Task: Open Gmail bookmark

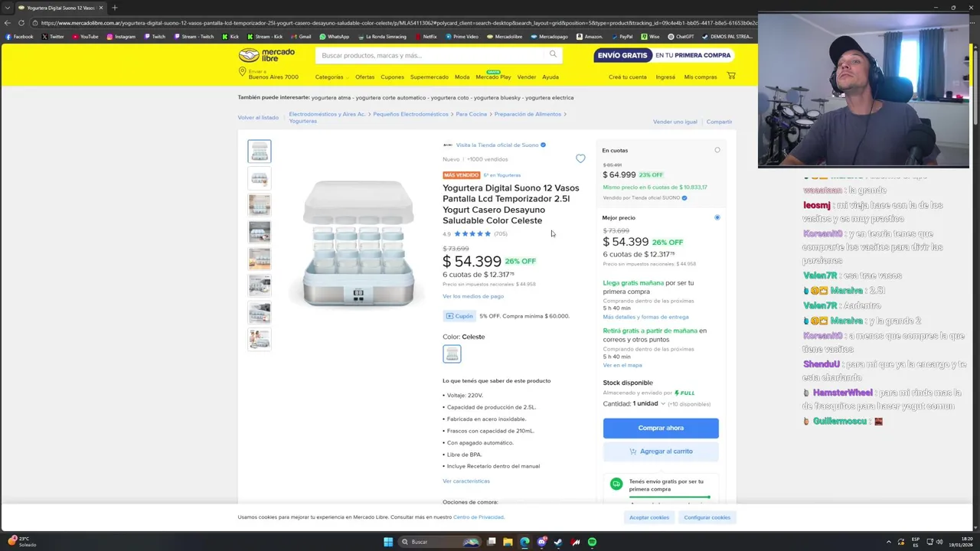Action: coord(300,36)
